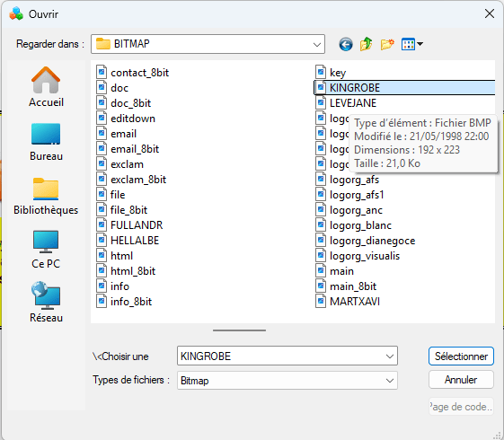
Task: Open Bibliothèques location
Action: (46, 196)
